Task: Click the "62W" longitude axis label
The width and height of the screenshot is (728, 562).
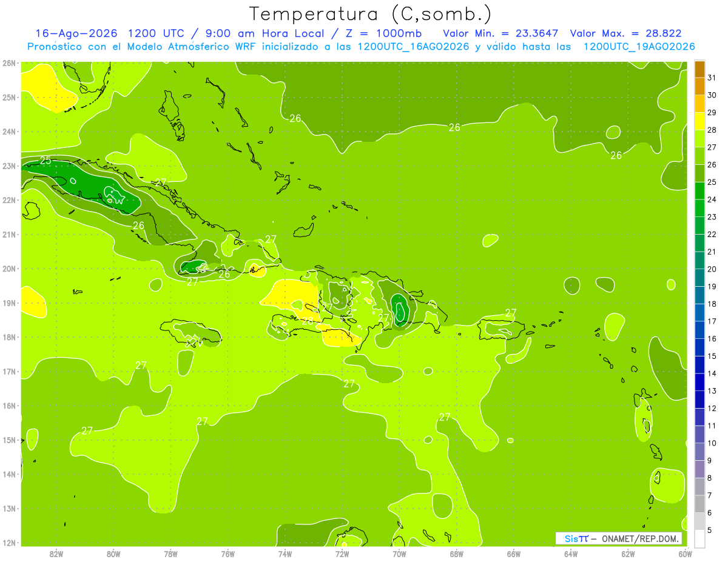Action: [628, 554]
